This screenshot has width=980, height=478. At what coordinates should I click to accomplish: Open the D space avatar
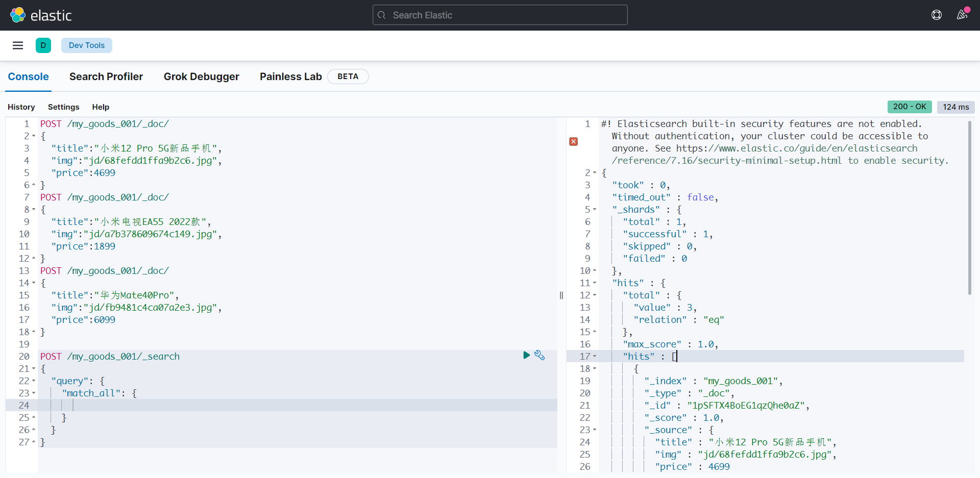click(43, 45)
